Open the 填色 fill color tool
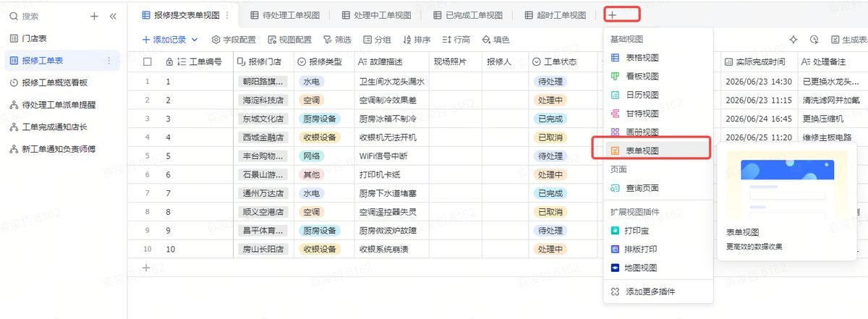Screen dimensions: 868x319 point(495,40)
